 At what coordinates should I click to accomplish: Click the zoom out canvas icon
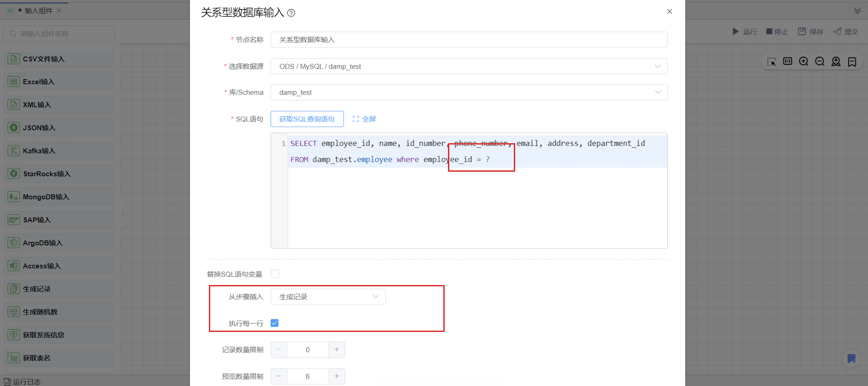coord(820,61)
